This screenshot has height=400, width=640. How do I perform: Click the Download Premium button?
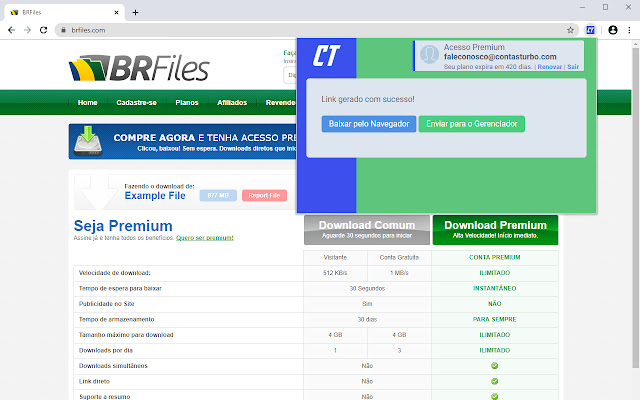coord(495,230)
